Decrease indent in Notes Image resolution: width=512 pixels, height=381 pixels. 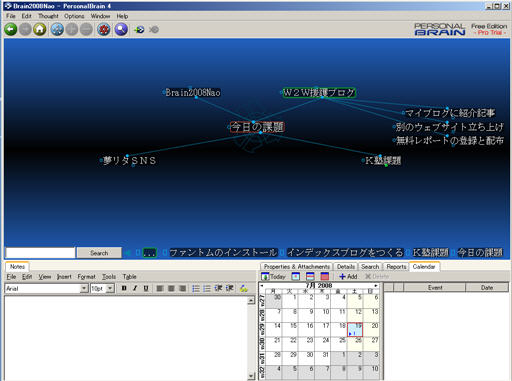pyautogui.click(x=218, y=288)
